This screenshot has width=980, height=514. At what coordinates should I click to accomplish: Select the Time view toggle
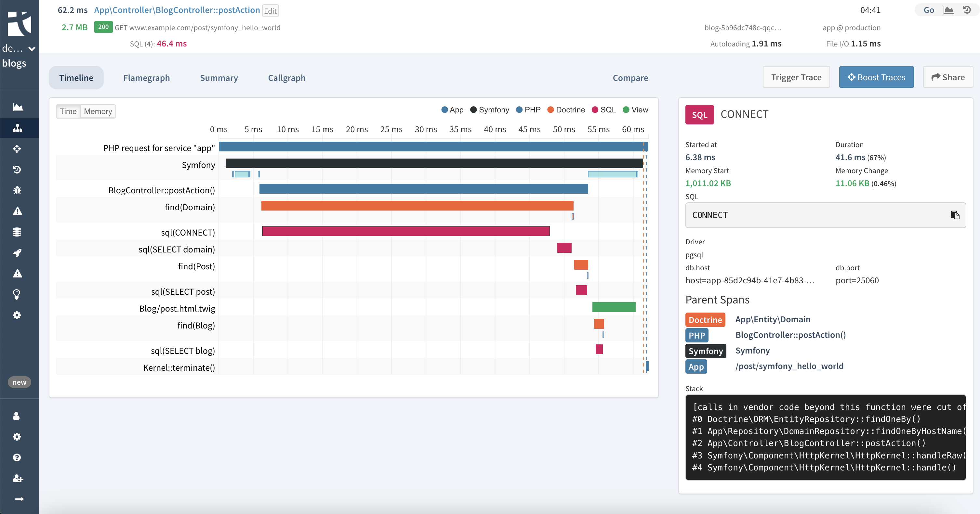68,111
